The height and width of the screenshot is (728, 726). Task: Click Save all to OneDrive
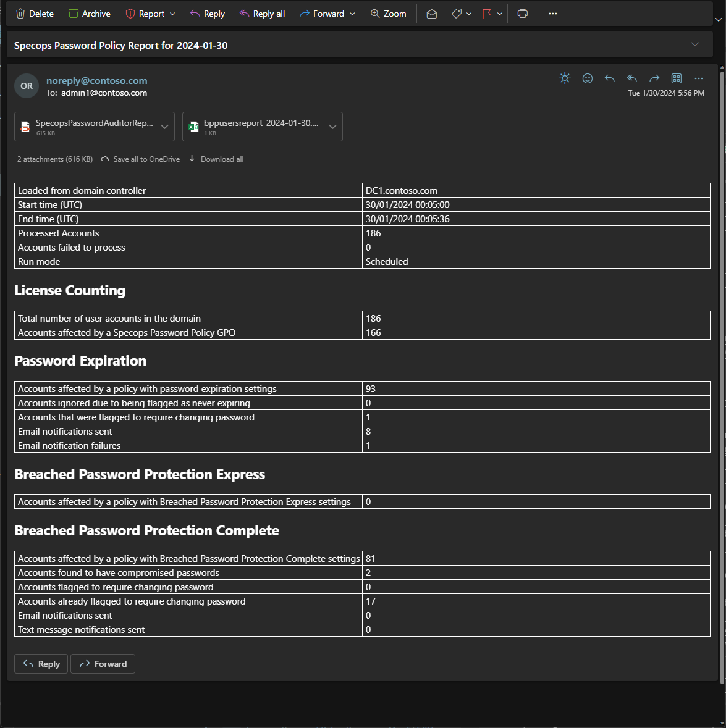pos(140,159)
